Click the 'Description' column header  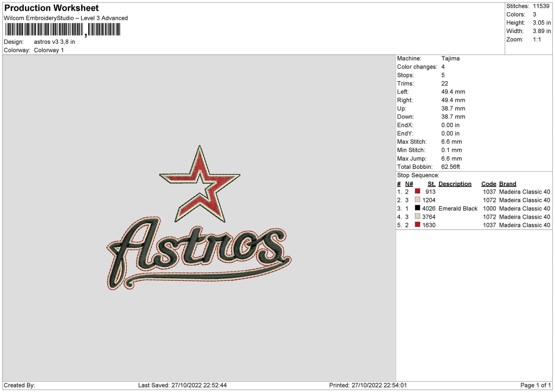pyautogui.click(x=455, y=184)
